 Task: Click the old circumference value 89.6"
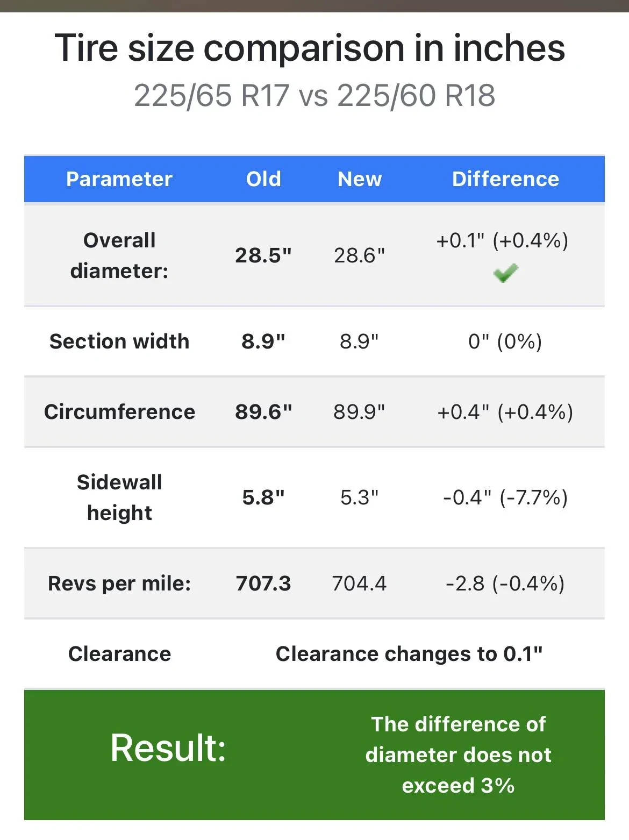click(x=263, y=412)
